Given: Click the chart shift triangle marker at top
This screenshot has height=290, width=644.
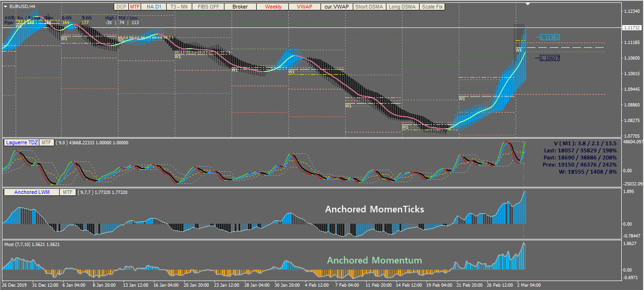Looking at the screenshot, I should pyautogui.click(x=528, y=4).
